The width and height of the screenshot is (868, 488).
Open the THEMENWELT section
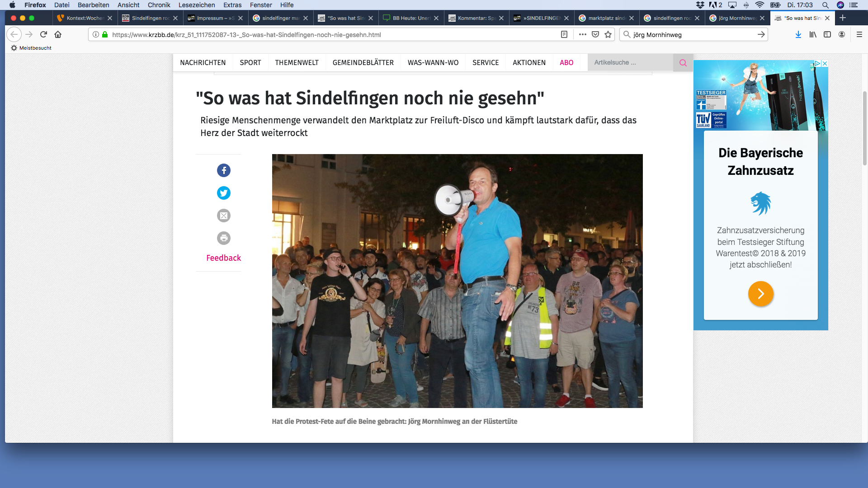click(297, 63)
